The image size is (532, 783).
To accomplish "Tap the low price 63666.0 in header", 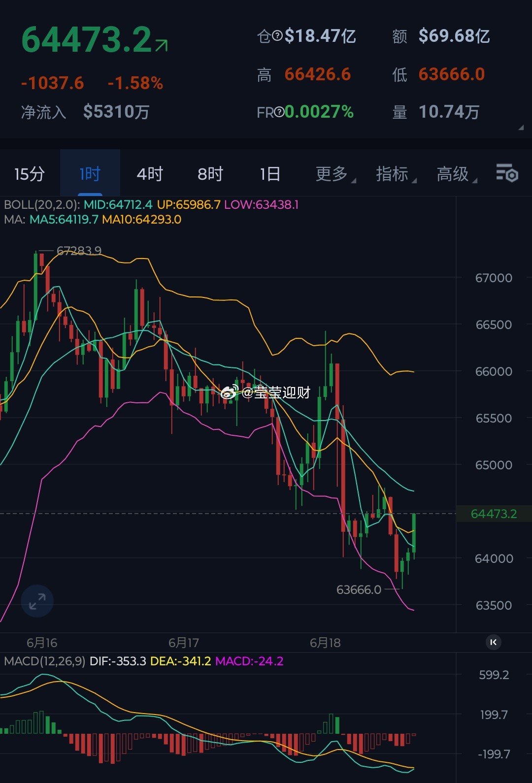I will 452,74.
